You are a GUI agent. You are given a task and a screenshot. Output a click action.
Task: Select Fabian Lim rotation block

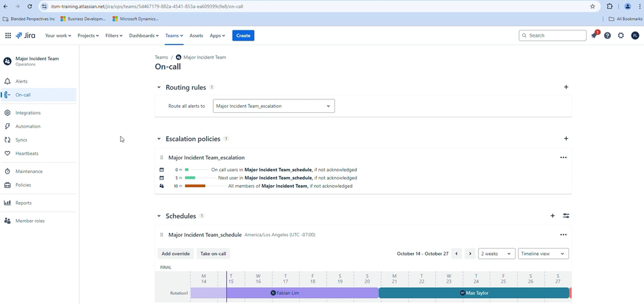(x=284, y=293)
